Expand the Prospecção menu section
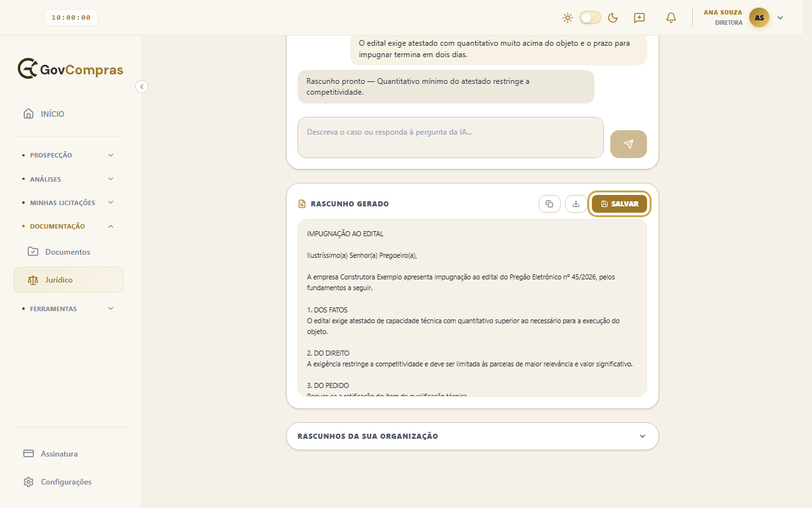Image resolution: width=812 pixels, height=508 pixels. pyautogui.click(x=69, y=155)
